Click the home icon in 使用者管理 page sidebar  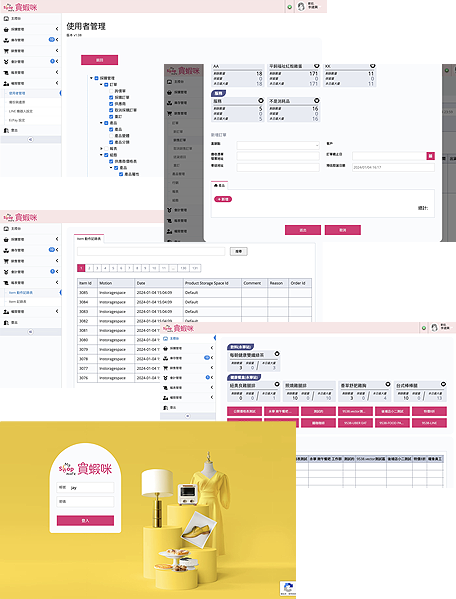pyautogui.click(x=6, y=18)
